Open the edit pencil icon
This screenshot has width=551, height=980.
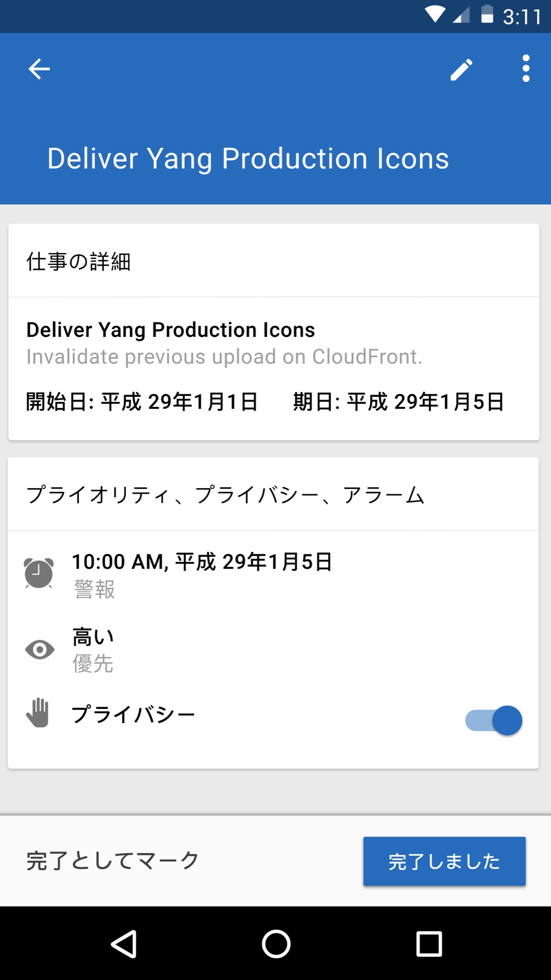(461, 70)
